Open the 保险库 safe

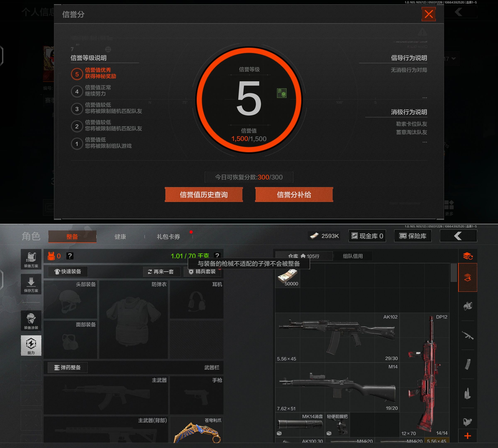[413, 236]
